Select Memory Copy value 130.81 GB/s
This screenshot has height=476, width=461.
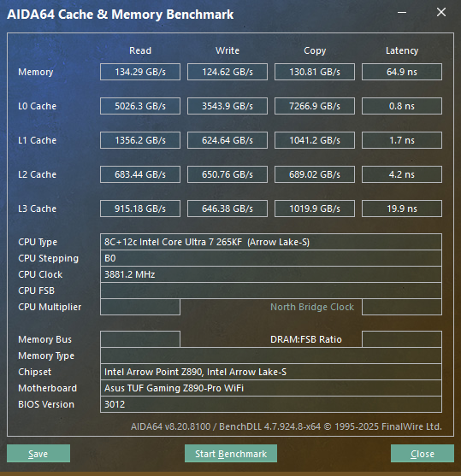(315, 72)
